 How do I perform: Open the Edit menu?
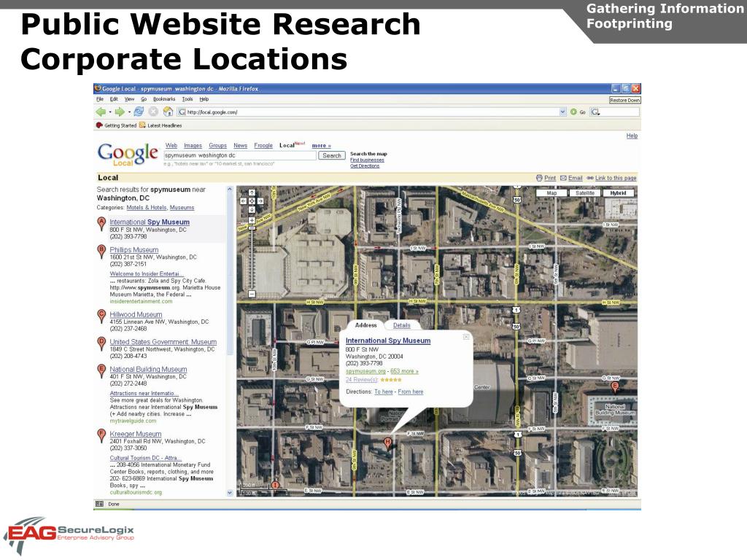[114, 99]
